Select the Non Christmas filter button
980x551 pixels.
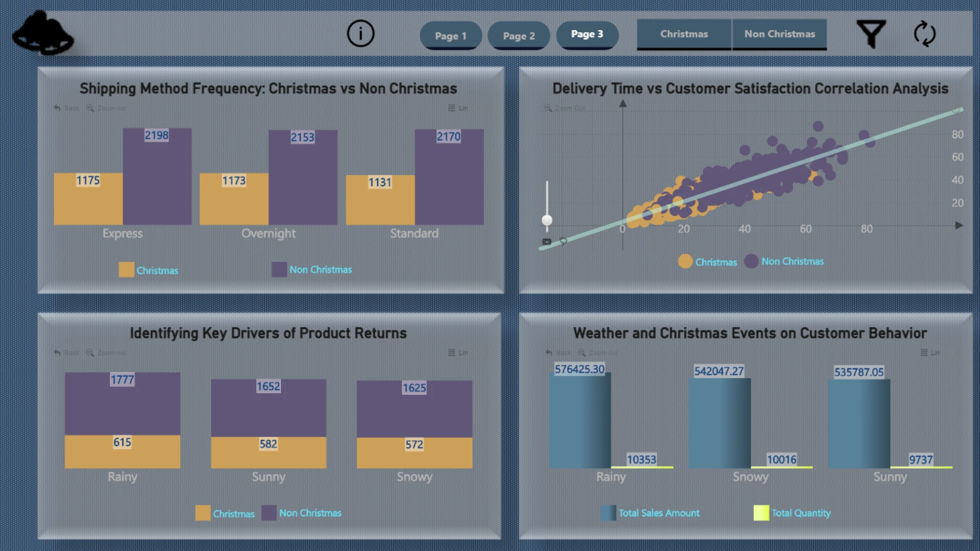coord(779,34)
